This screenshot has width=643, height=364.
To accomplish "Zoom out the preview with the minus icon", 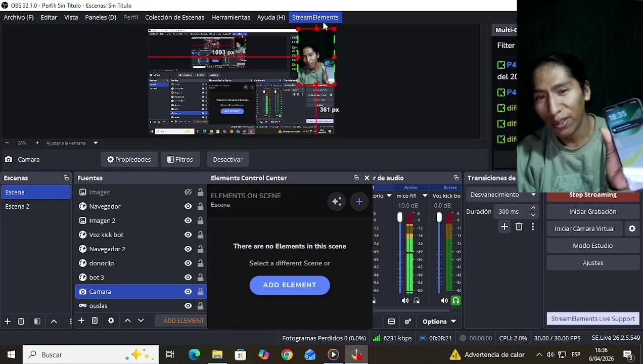I will [7, 143].
